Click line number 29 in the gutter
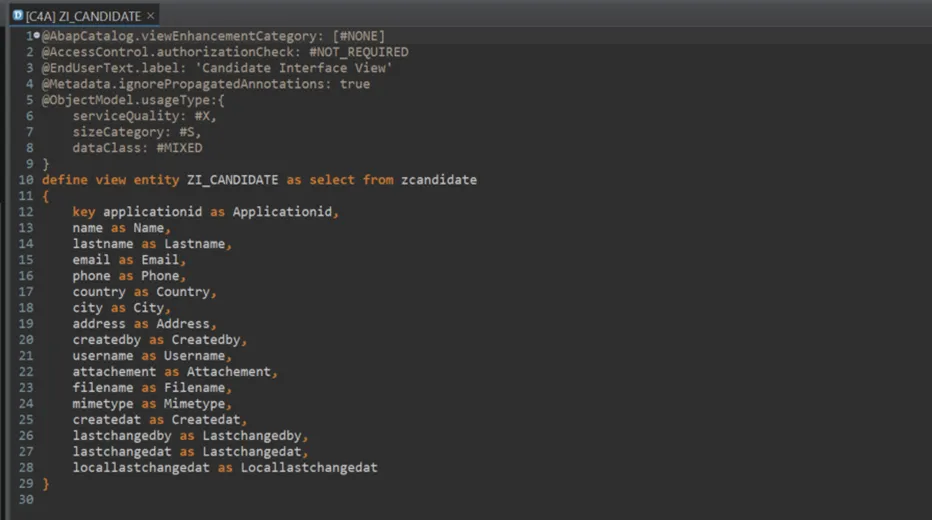932x520 pixels. pos(25,484)
